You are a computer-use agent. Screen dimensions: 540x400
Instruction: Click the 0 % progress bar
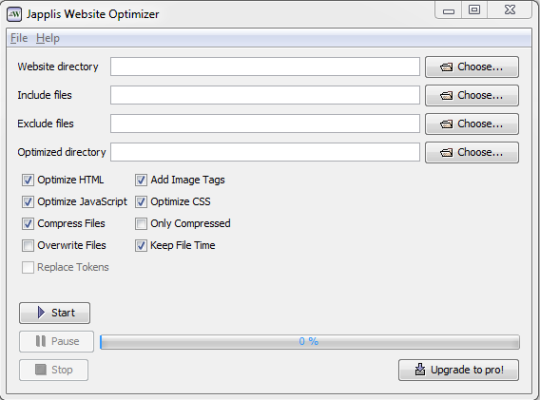[x=310, y=342]
